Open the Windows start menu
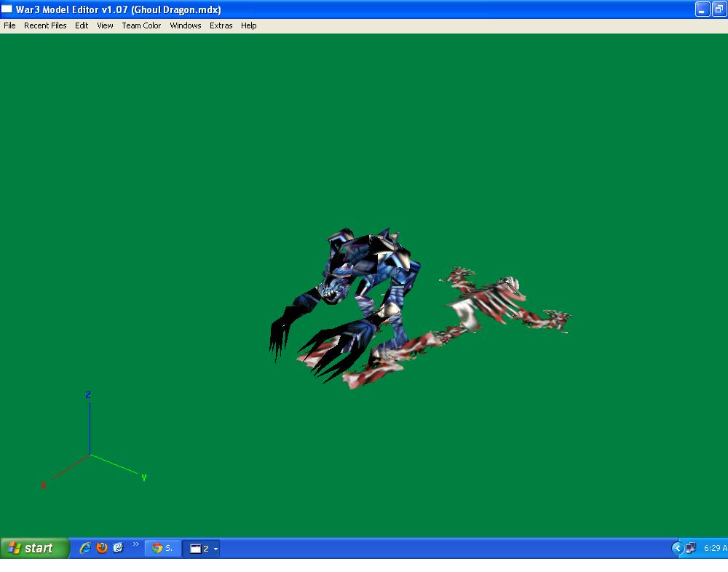The image size is (728, 572). (x=34, y=548)
